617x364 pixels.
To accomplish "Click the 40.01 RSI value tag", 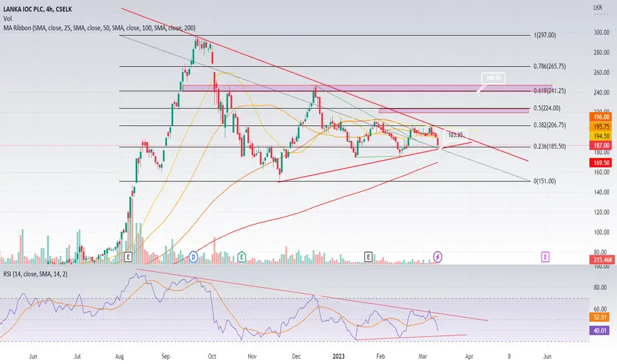I will (600, 330).
